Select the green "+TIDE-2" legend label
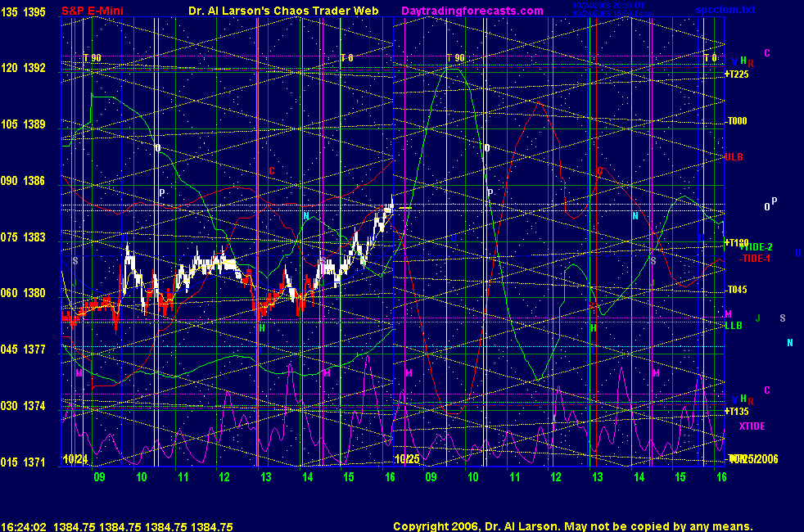Image resolution: width=804 pixels, height=532 pixels. coord(757,247)
